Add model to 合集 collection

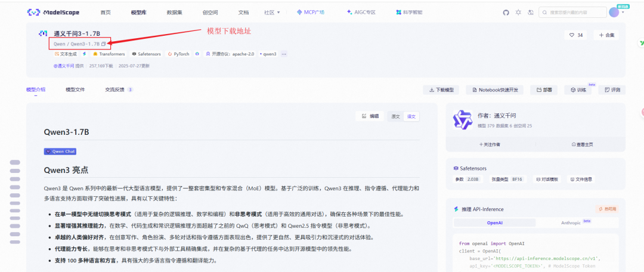click(606, 35)
